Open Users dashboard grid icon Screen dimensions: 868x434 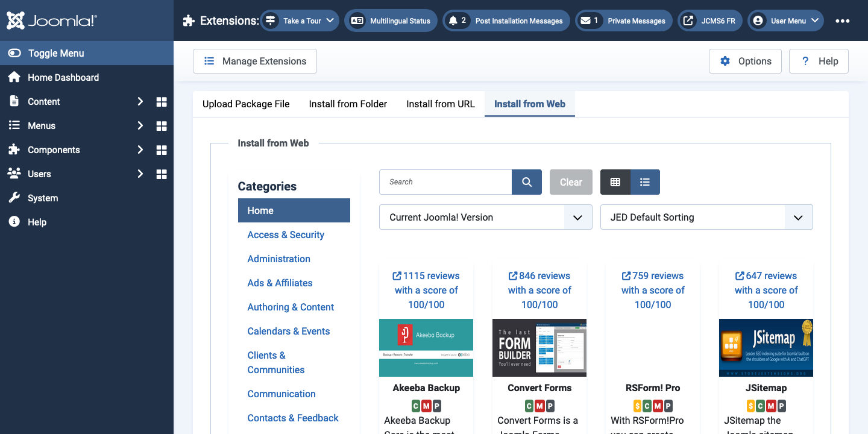162,174
